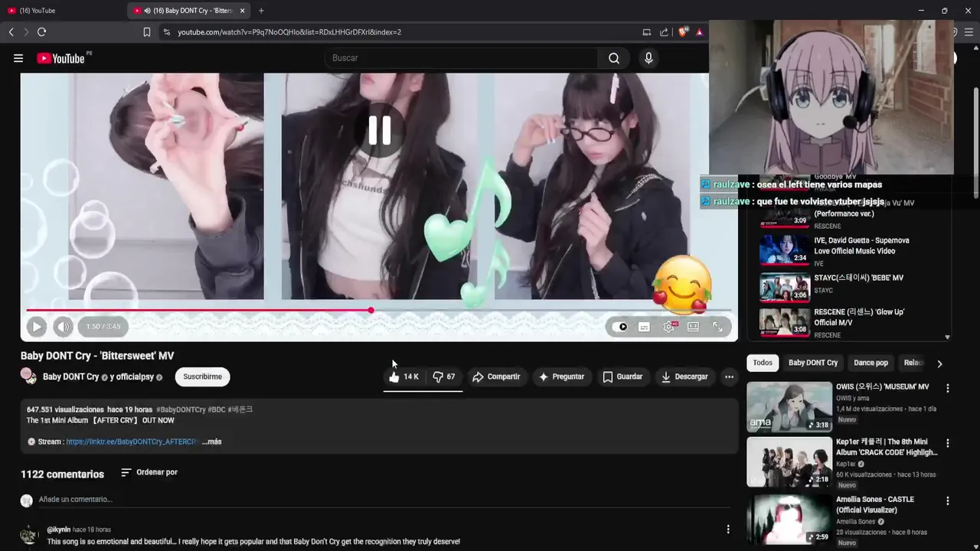Screen dimensions: 980x551
Task: Expand the description with ...más
Action: (x=212, y=442)
